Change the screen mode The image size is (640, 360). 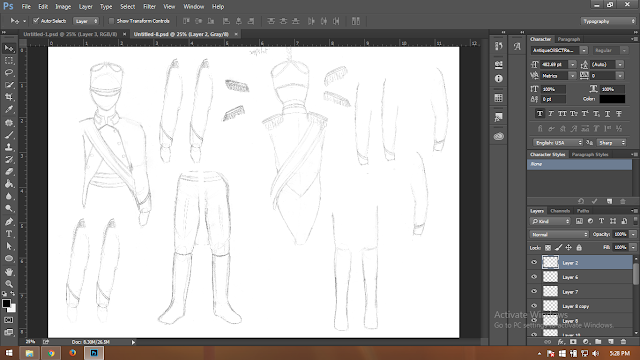pyautogui.click(x=9, y=332)
